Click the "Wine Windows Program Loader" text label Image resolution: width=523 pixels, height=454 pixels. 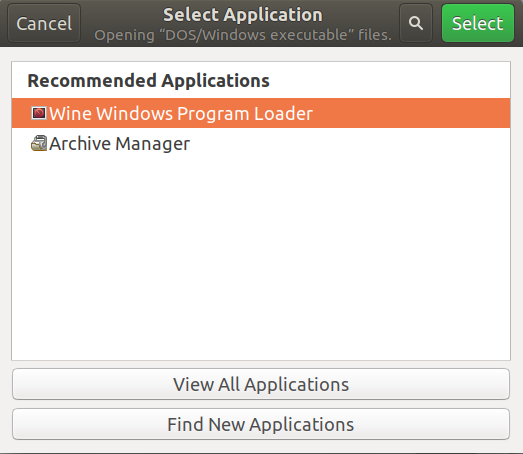[181, 113]
